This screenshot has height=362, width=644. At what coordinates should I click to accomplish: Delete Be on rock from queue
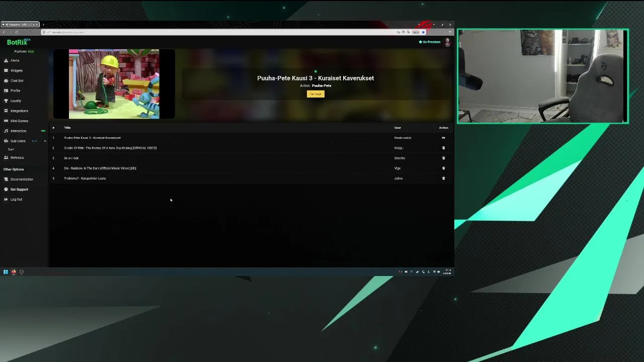[443, 158]
